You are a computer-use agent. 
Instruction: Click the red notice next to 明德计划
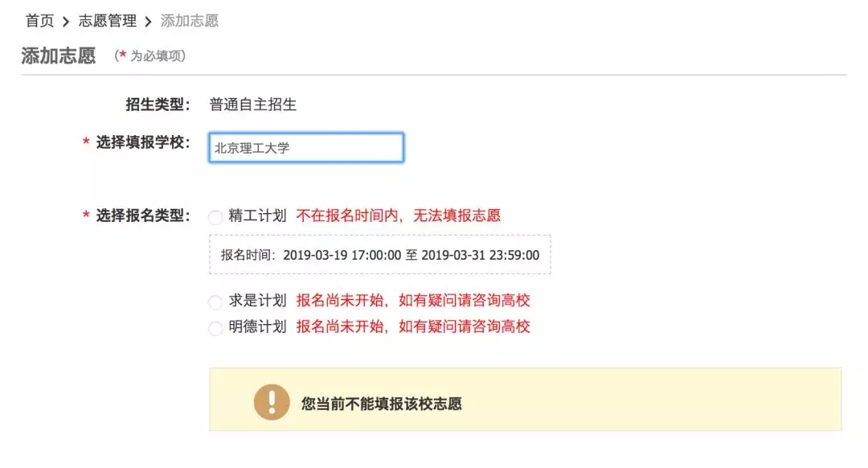(413, 326)
